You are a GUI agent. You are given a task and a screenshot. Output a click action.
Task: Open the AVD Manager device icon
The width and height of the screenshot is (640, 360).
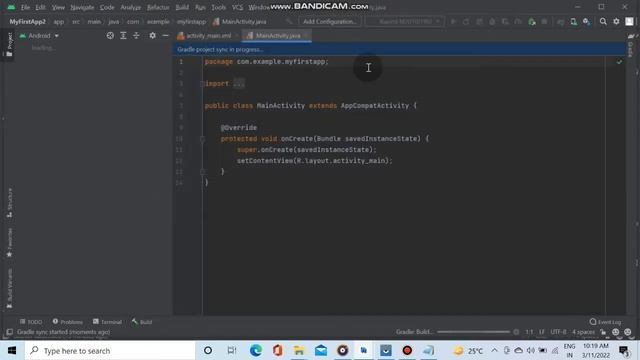(573, 22)
